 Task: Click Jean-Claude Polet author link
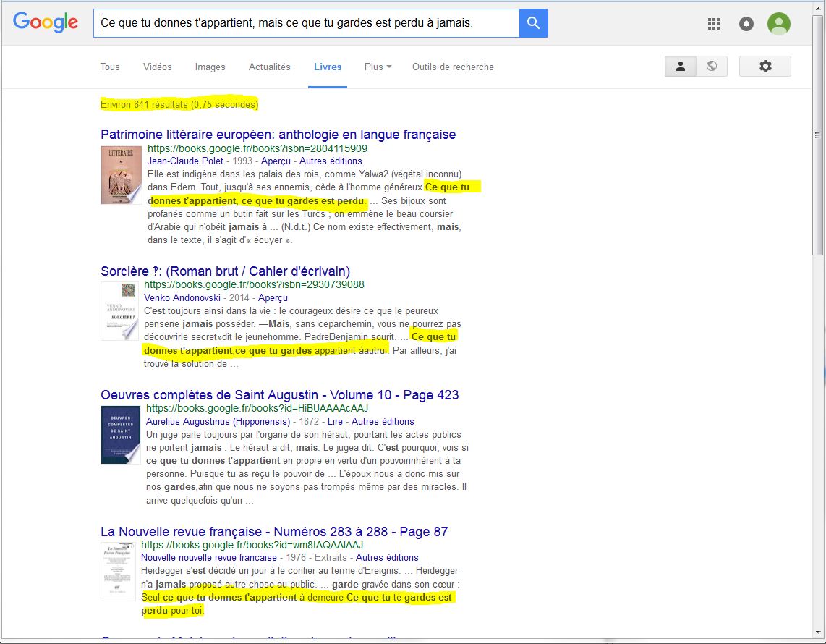pos(185,161)
